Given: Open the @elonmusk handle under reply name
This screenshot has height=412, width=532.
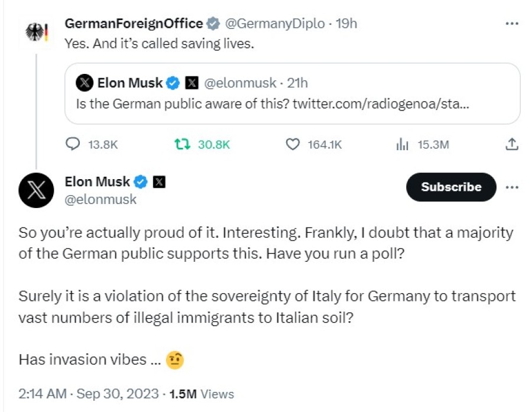Looking at the screenshot, I should (100, 199).
